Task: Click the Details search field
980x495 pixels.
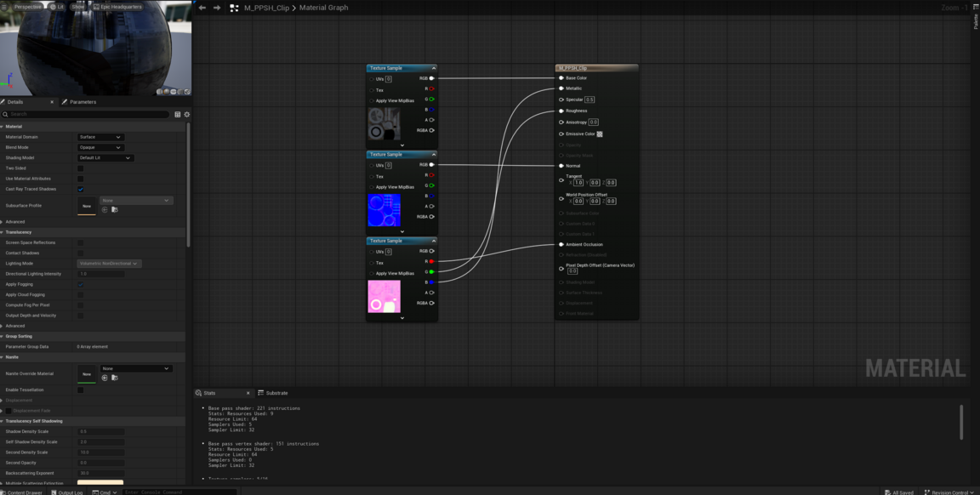Action: pyautogui.click(x=85, y=114)
